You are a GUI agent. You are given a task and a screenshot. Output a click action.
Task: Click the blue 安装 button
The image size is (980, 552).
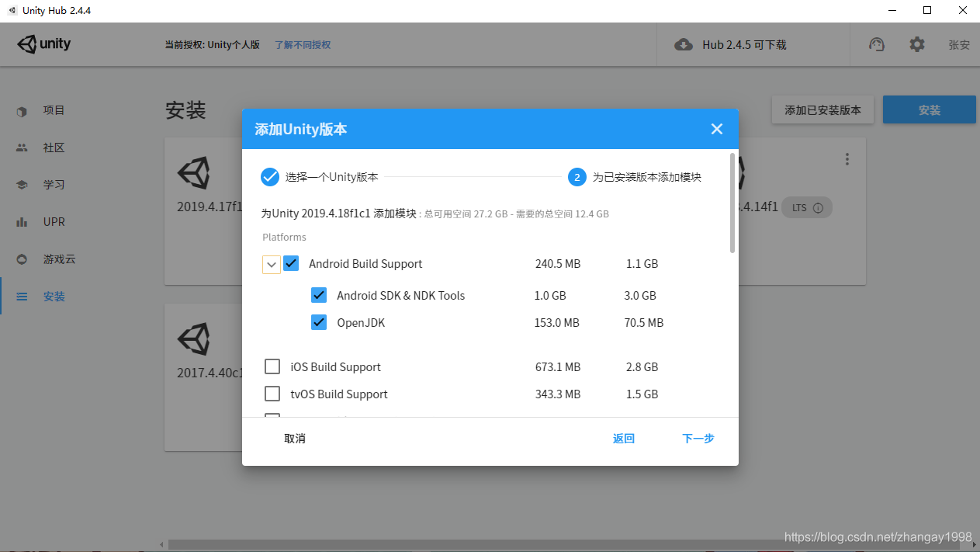pos(930,110)
